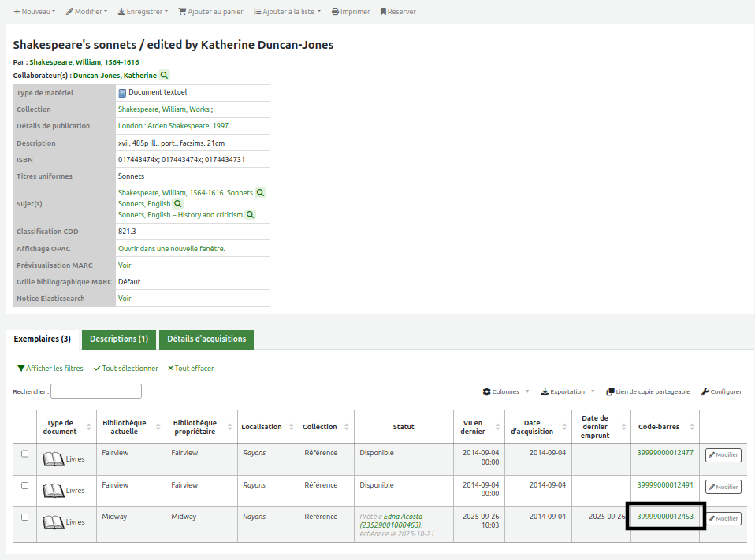Click Ajouter au panier
The width and height of the screenshot is (755, 560).
(x=211, y=12)
